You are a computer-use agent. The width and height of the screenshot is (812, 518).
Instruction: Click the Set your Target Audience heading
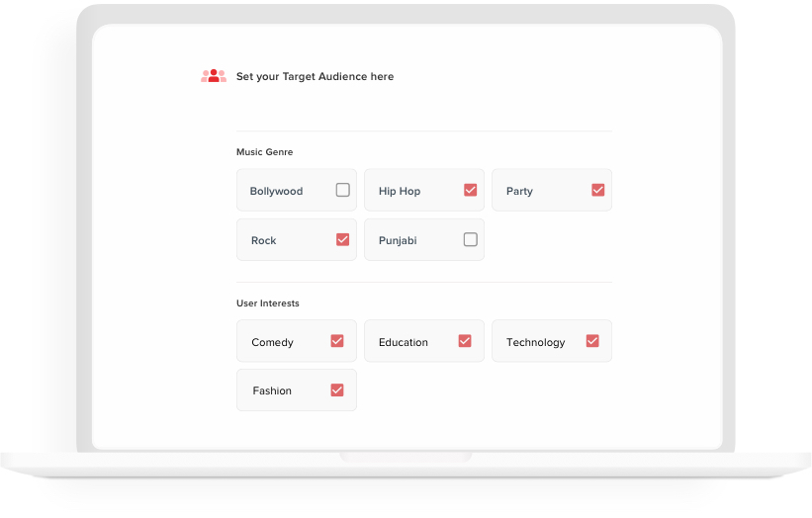coord(315,76)
